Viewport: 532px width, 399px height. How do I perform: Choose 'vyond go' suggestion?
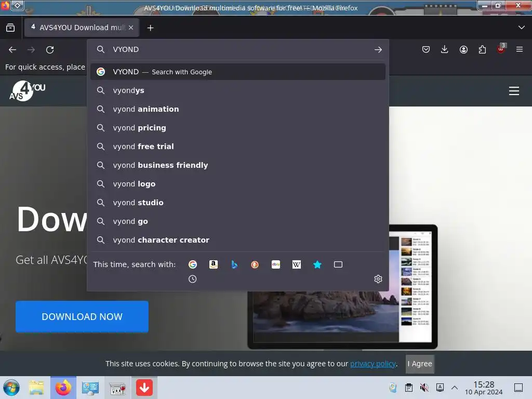click(x=237, y=221)
